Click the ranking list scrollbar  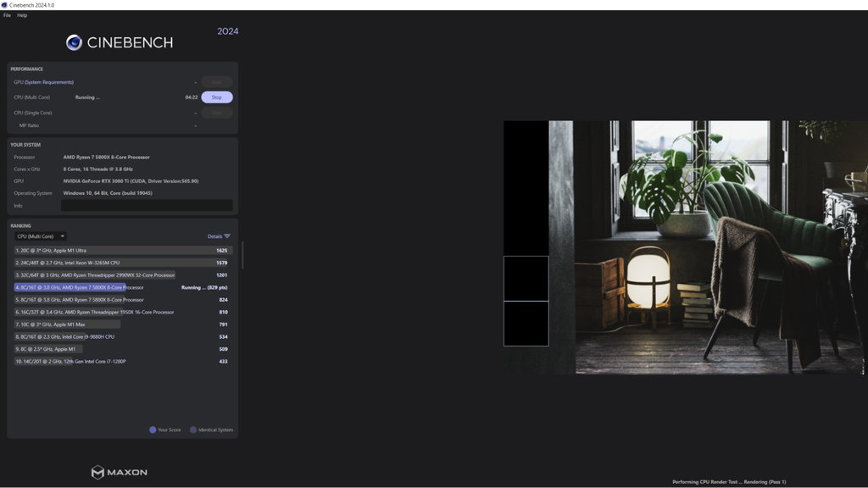(242, 255)
